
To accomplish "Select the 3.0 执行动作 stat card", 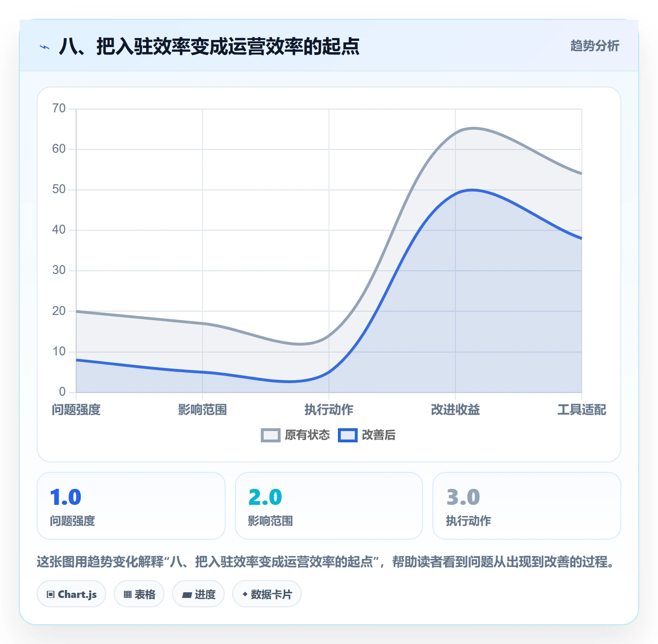I will coord(527,506).
